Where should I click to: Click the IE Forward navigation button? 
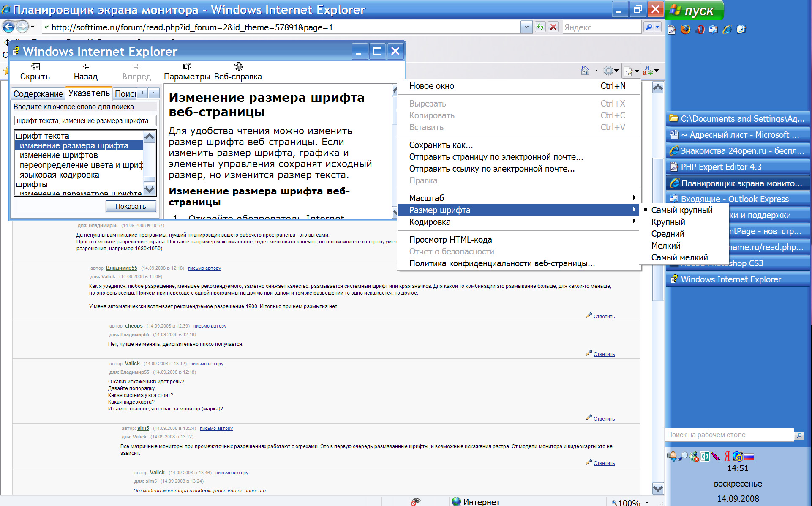pos(22,27)
